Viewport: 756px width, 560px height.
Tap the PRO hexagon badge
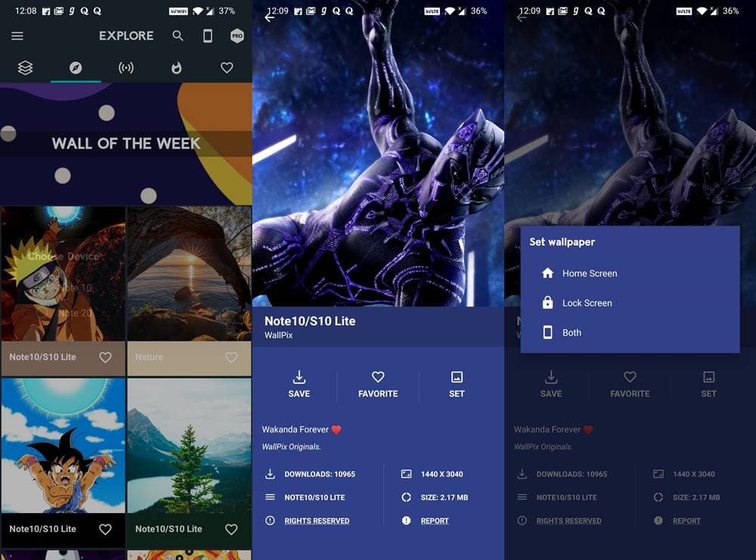coord(237,36)
